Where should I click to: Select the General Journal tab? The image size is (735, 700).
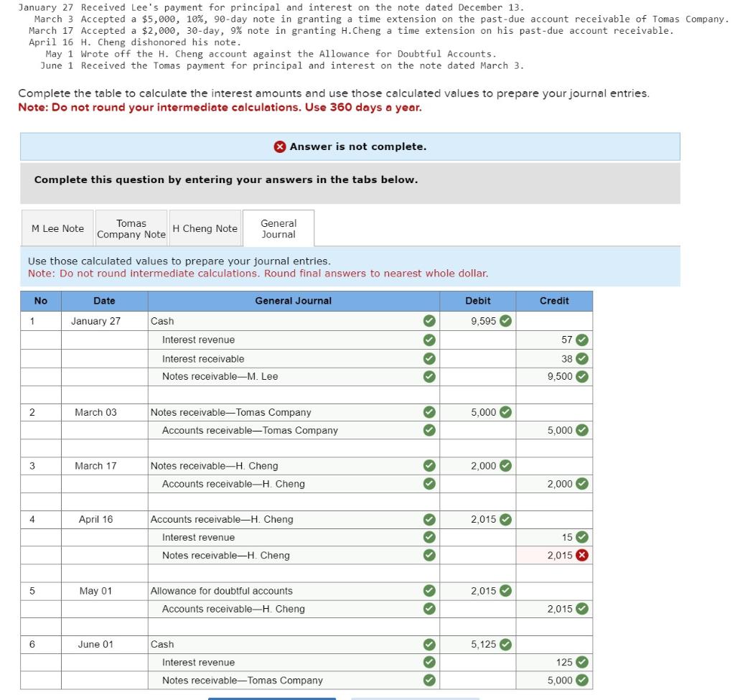click(278, 228)
